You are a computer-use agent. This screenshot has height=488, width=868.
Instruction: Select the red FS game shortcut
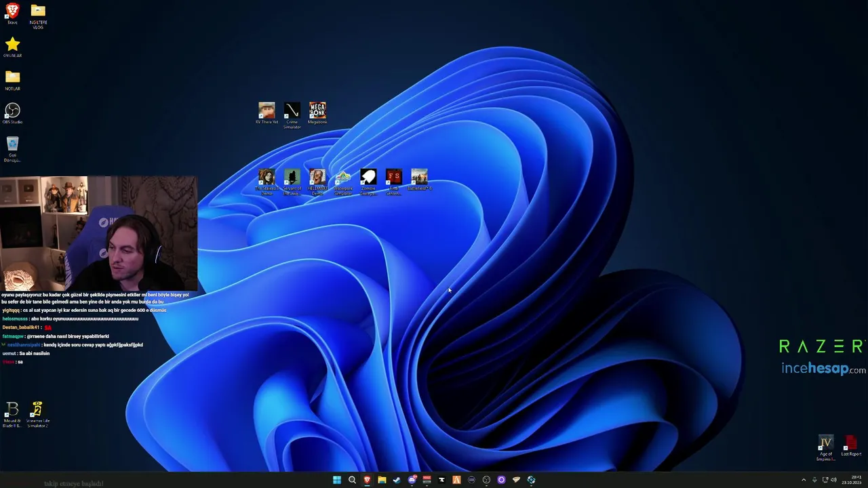pos(394,182)
